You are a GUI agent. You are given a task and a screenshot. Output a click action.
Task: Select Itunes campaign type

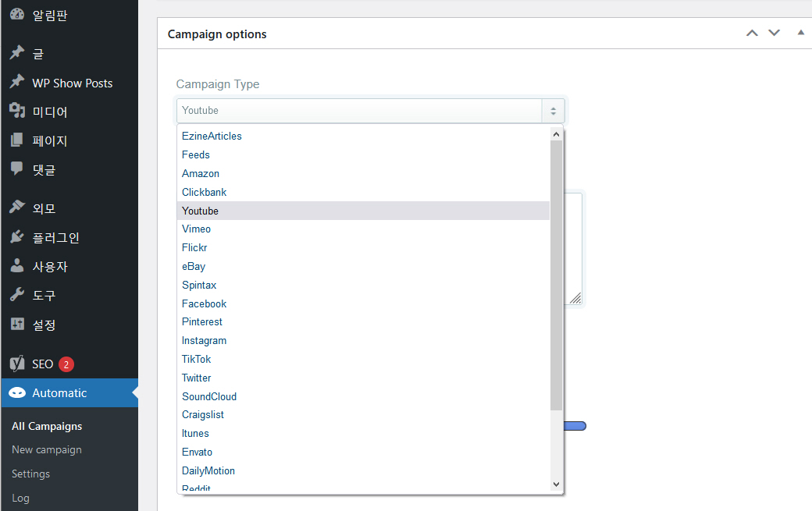(363, 434)
